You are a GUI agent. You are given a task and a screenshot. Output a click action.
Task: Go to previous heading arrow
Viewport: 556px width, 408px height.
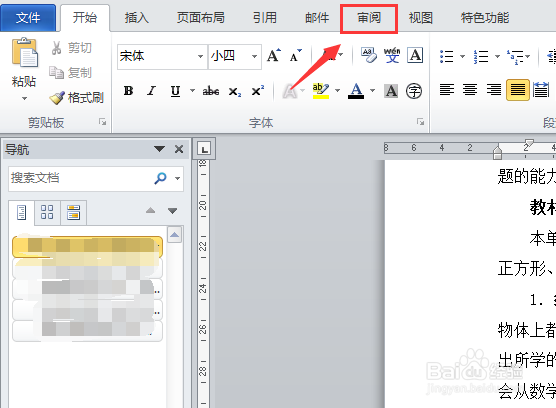151,211
